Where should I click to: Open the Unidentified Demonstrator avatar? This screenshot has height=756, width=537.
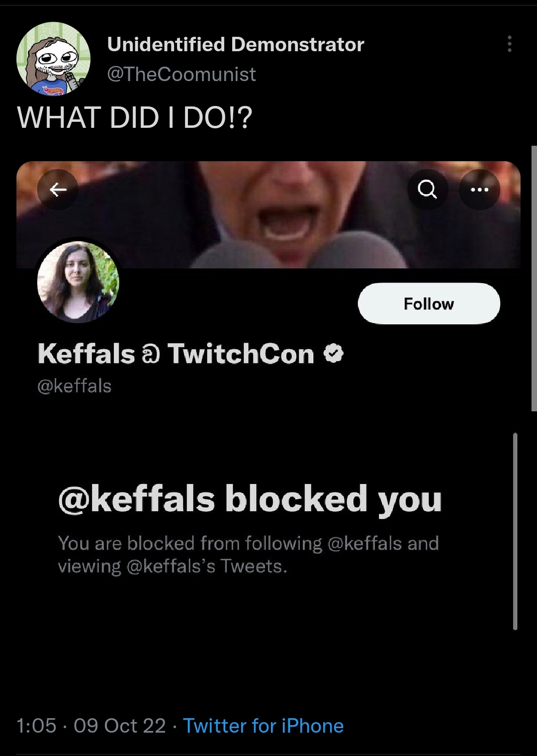coord(53,59)
